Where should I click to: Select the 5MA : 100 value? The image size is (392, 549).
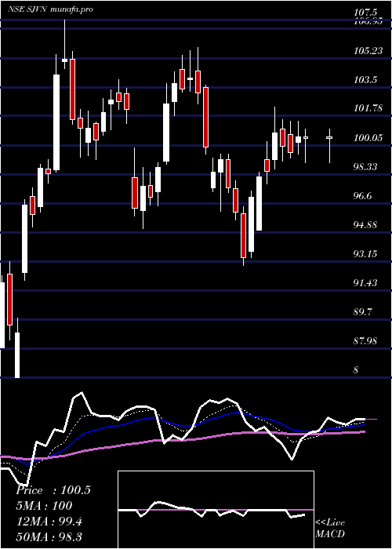(44, 506)
